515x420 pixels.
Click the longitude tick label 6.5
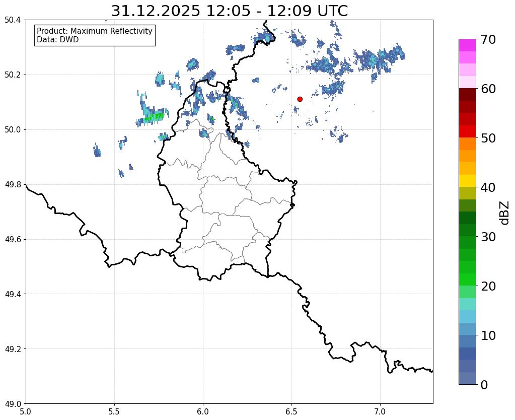291,411
